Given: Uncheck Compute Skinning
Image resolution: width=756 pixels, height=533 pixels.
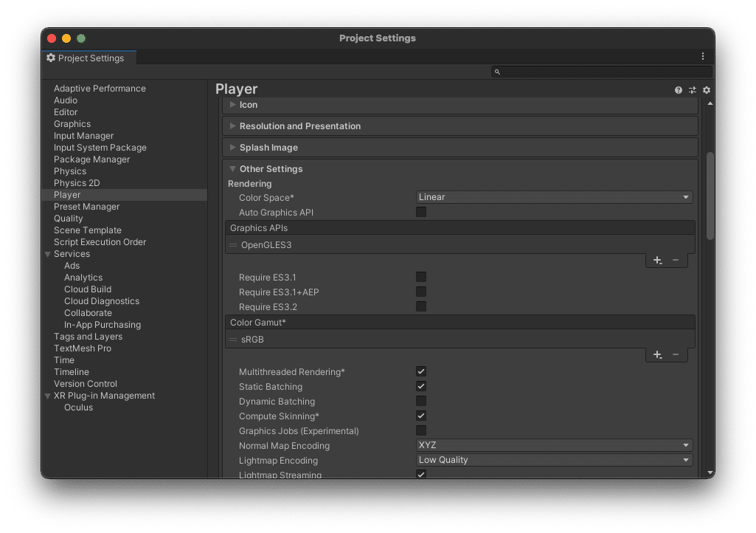Looking at the screenshot, I should [x=421, y=416].
